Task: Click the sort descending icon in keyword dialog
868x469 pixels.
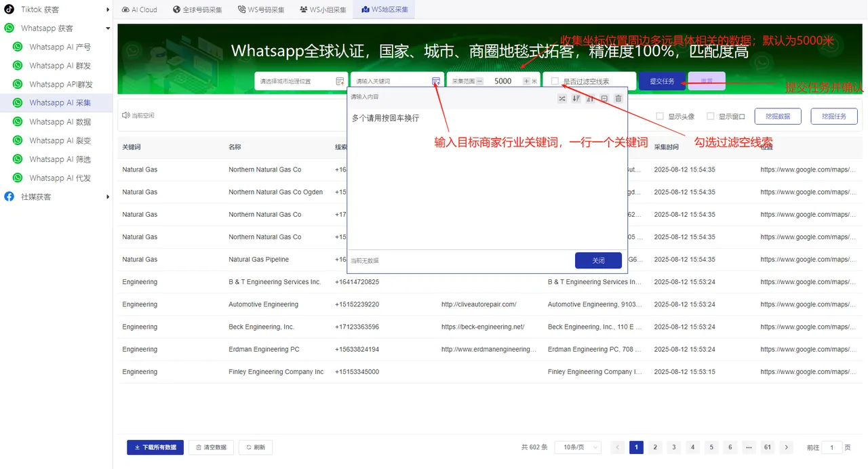Action: click(x=576, y=98)
